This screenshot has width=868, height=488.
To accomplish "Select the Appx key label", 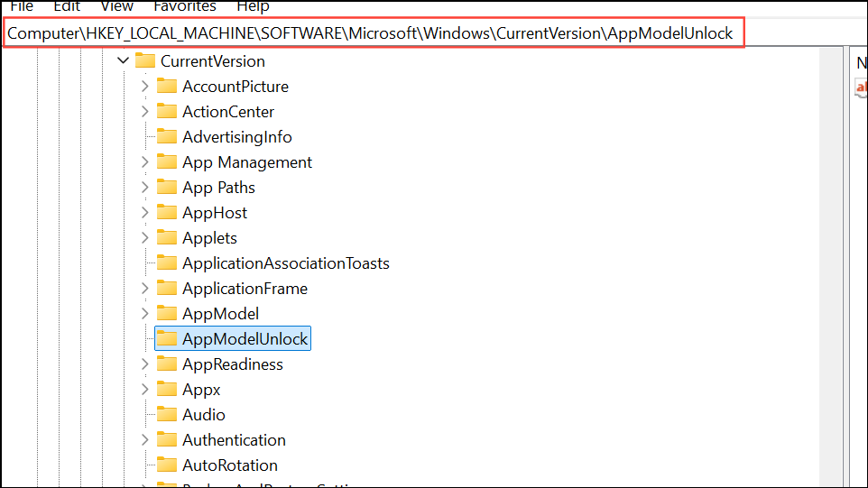I will click(201, 390).
